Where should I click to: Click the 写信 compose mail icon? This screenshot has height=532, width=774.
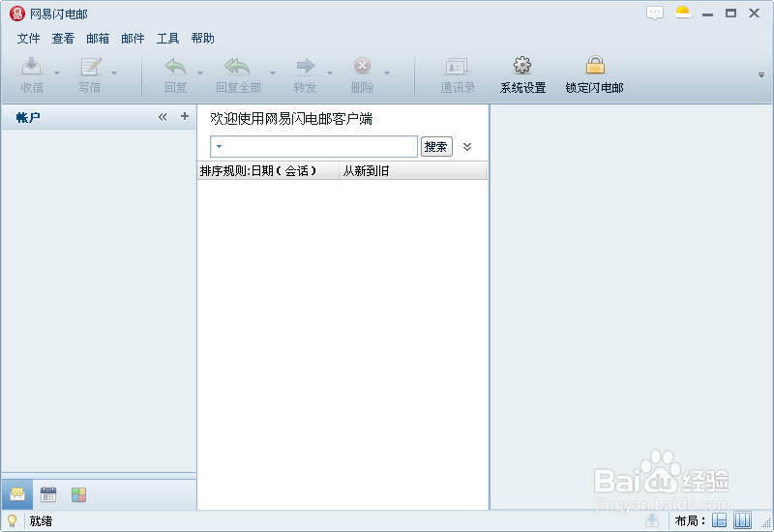(x=90, y=67)
